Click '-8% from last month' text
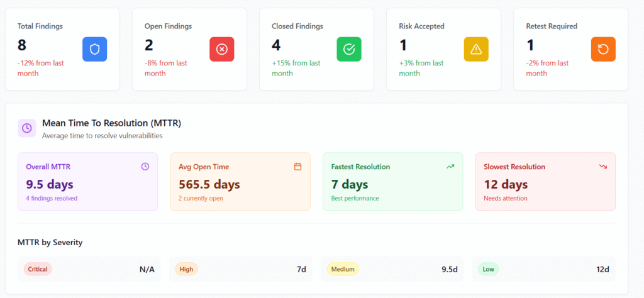644x298 pixels. click(166, 68)
